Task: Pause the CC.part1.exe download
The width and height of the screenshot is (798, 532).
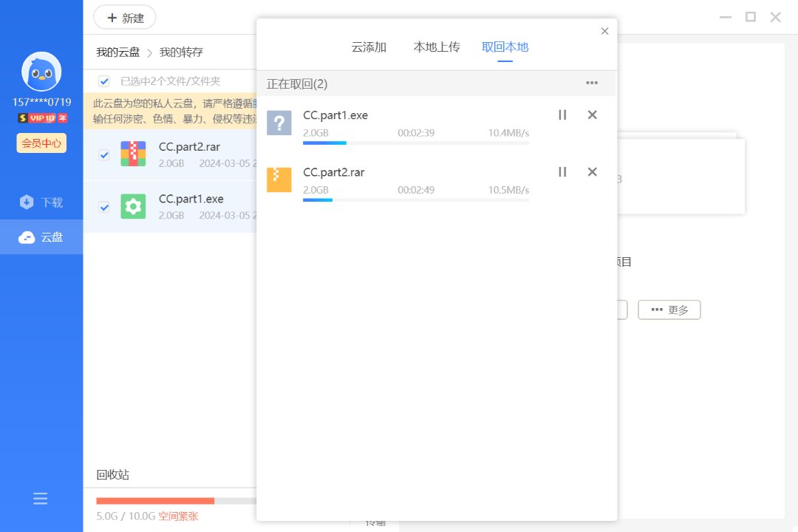Action: point(562,115)
